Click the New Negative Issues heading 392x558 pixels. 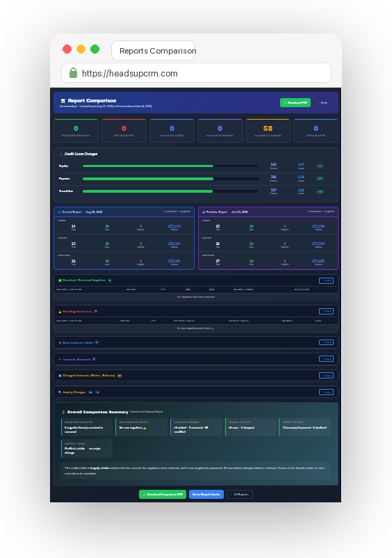coord(77,312)
